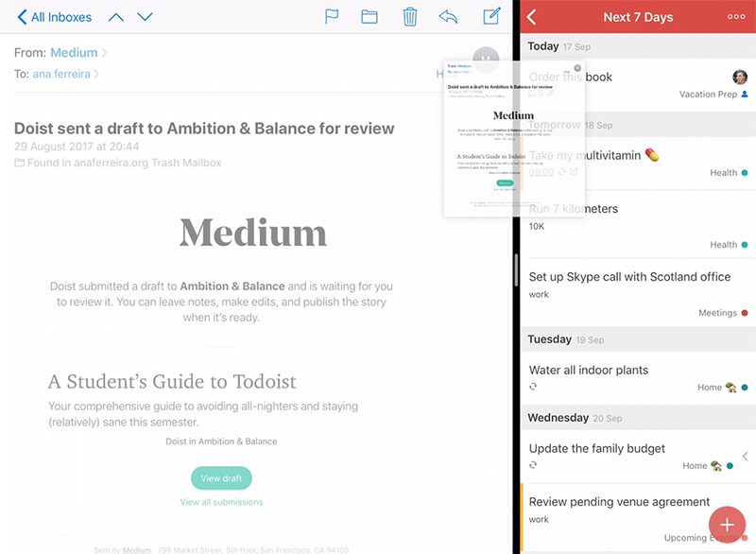This screenshot has width=756, height=554.
Task: Go back to All Inboxes
Action: point(54,17)
